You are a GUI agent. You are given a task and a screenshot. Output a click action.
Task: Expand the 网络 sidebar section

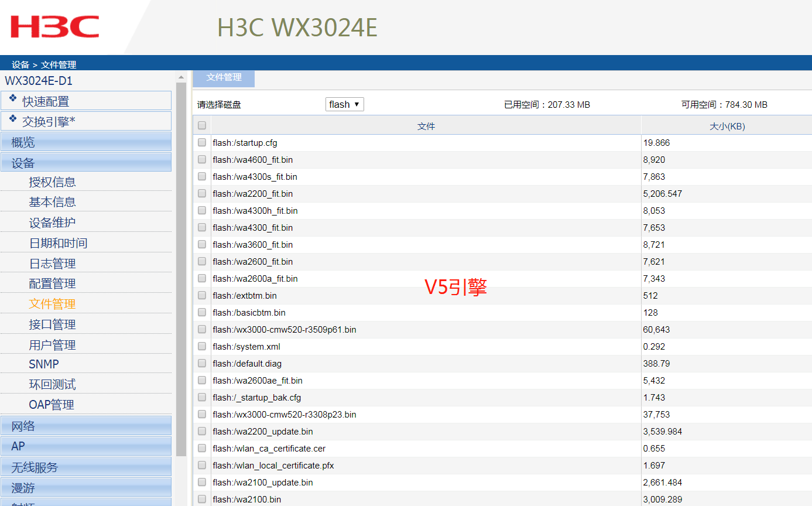click(x=86, y=426)
